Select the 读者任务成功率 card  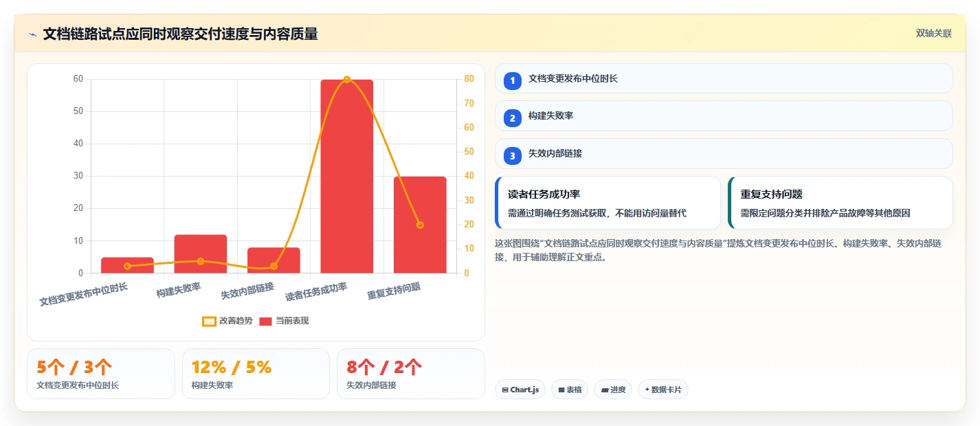pyautogui.click(x=608, y=203)
